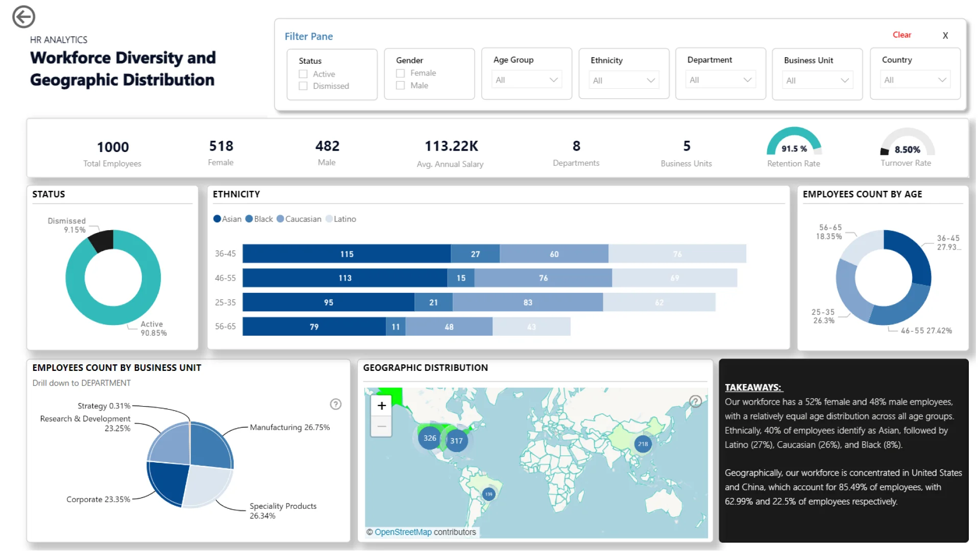Open the OpenStreetMap link
The height and width of the screenshot is (551, 980).
click(403, 532)
